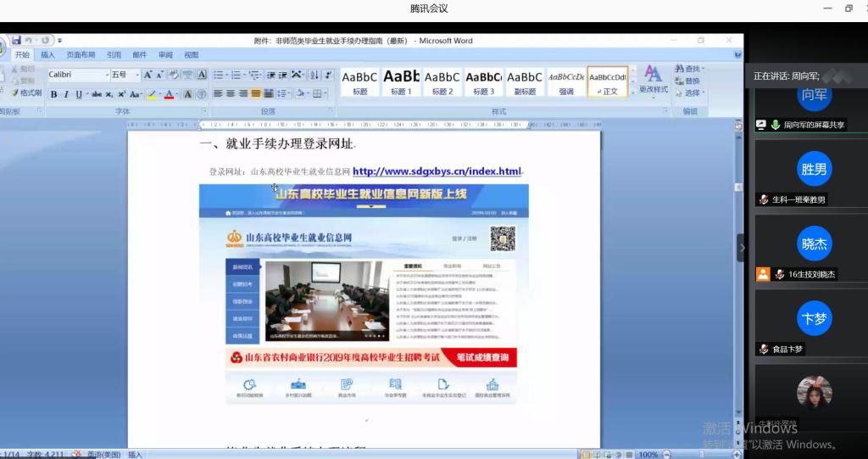Click the font color red swatch button

pos(169,94)
